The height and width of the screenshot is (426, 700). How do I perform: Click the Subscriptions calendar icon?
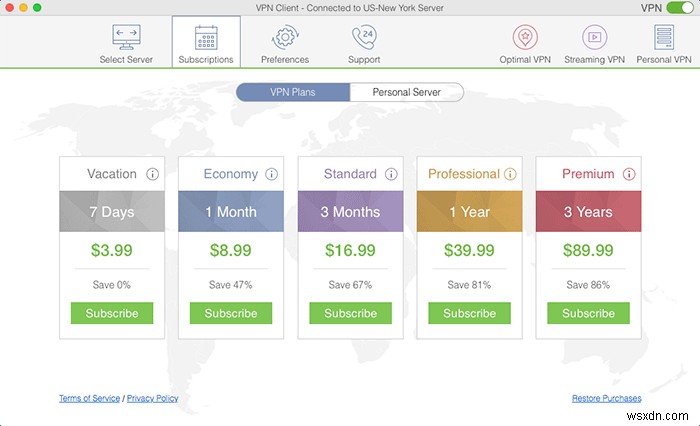(206, 38)
